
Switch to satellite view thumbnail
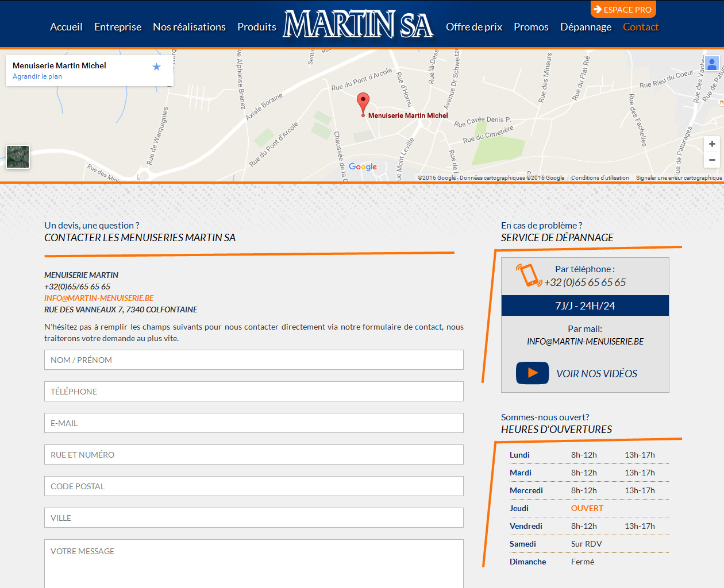pos(18,157)
